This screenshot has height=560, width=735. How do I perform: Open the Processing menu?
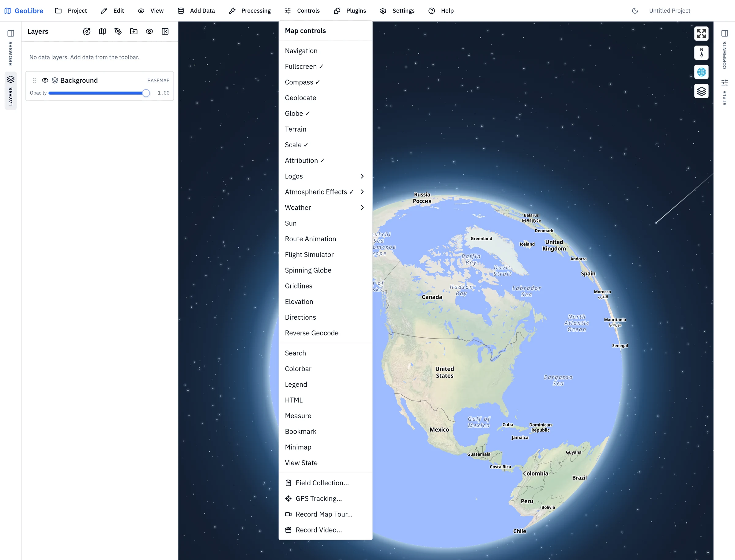pos(250,11)
